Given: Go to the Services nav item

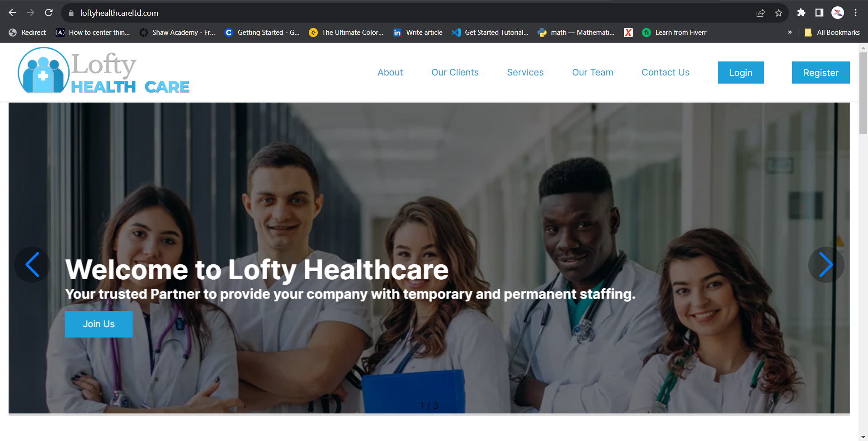Looking at the screenshot, I should click(525, 72).
